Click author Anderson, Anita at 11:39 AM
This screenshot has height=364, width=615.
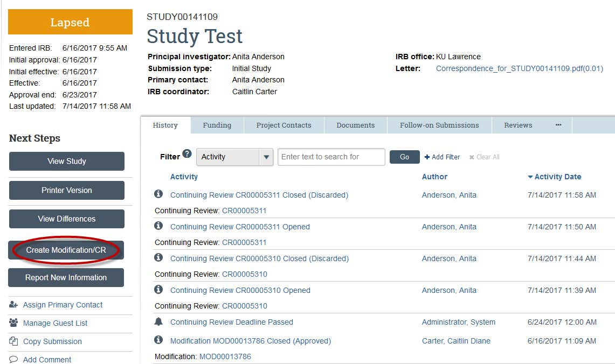click(x=449, y=290)
